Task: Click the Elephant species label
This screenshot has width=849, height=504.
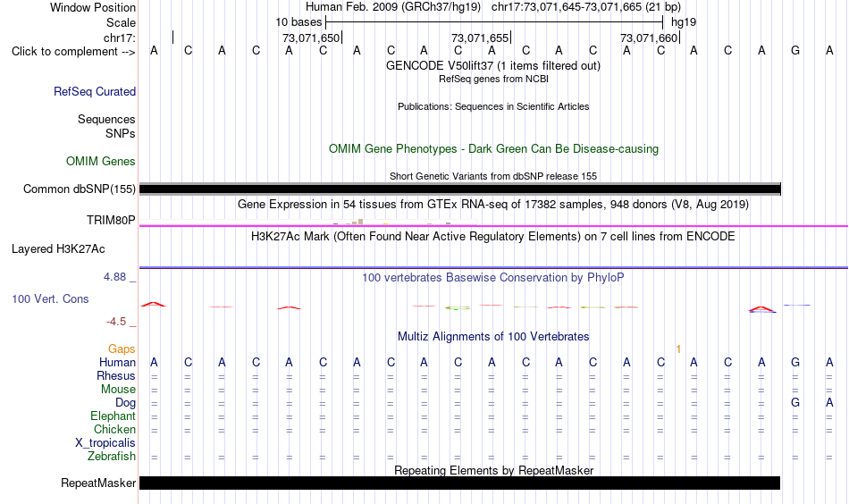Action: point(113,416)
